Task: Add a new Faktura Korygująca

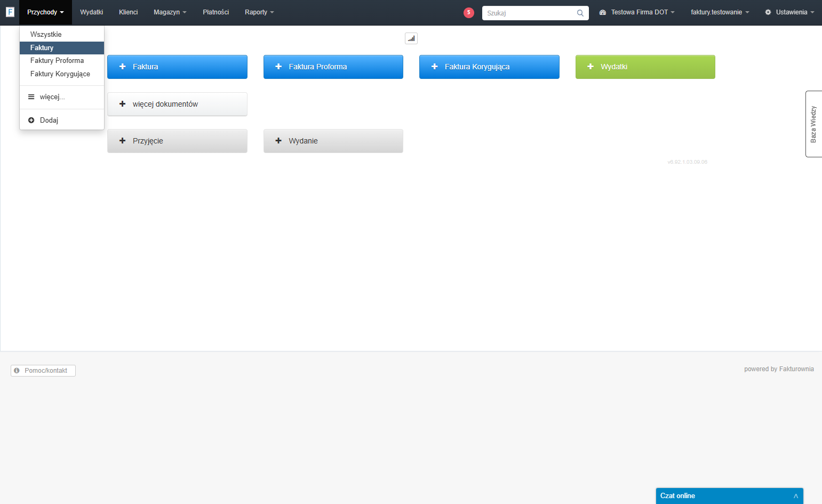Action: click(x=489, y=67)
